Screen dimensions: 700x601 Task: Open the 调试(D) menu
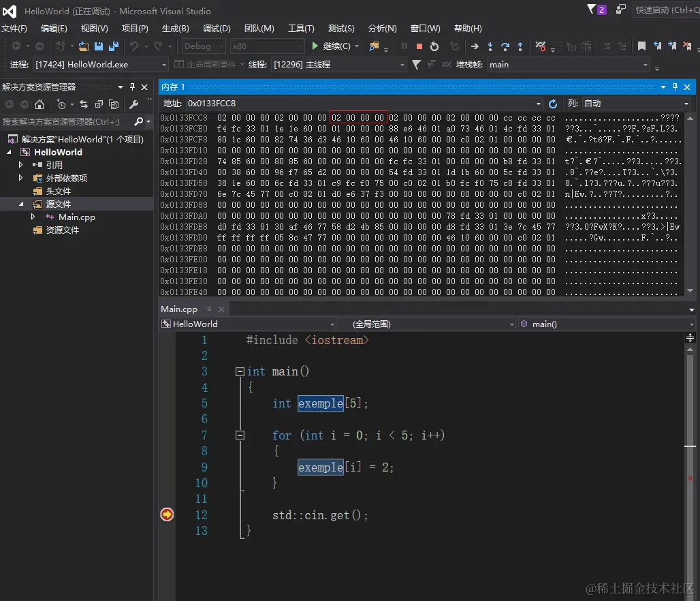(217, 28)
